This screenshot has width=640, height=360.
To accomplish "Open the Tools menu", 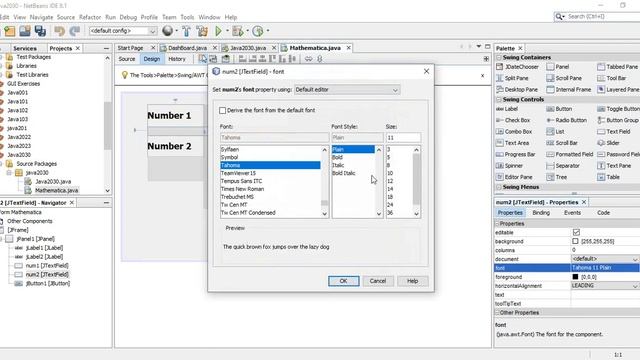I will tap(187, 17).
